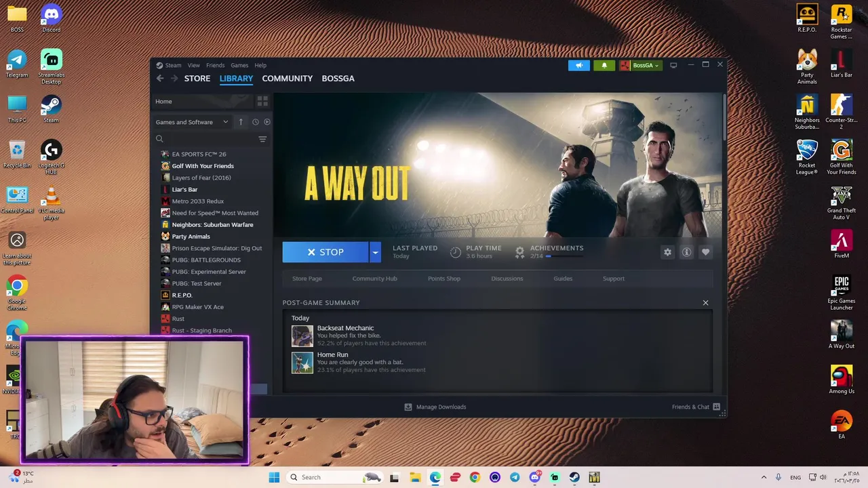Open the Store Page link
This screenshot has height=488, width=868.
pyautogui.click(x=307, y=279)
